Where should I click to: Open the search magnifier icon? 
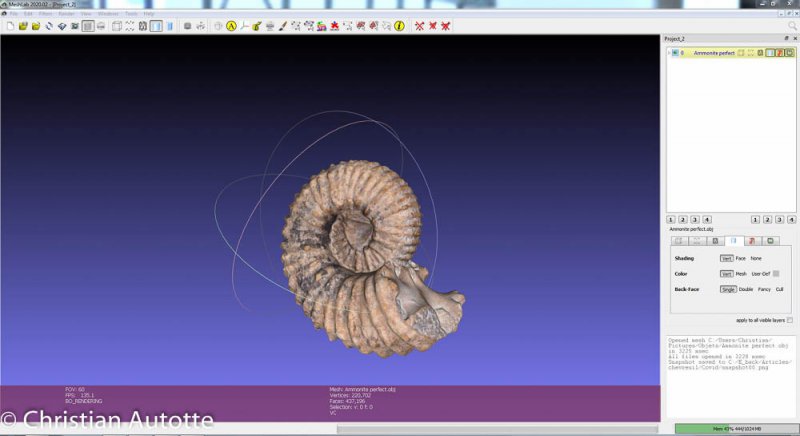click(792, 25)
